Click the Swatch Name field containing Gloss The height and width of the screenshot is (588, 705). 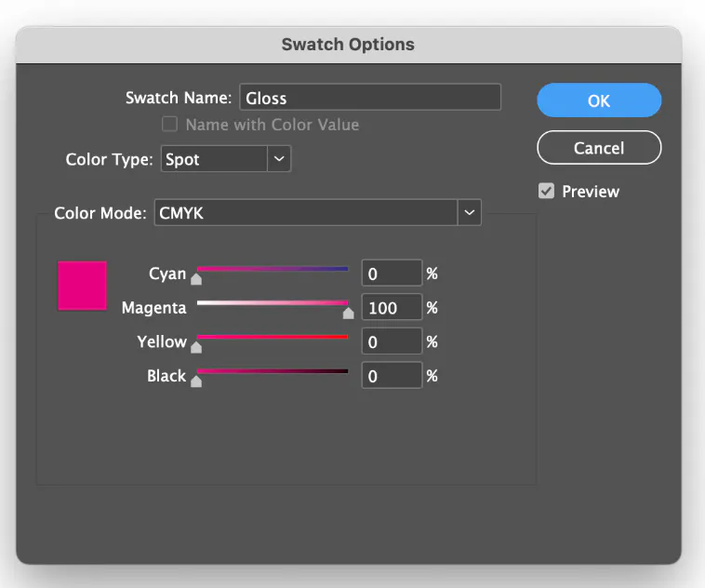click(370, 98)
